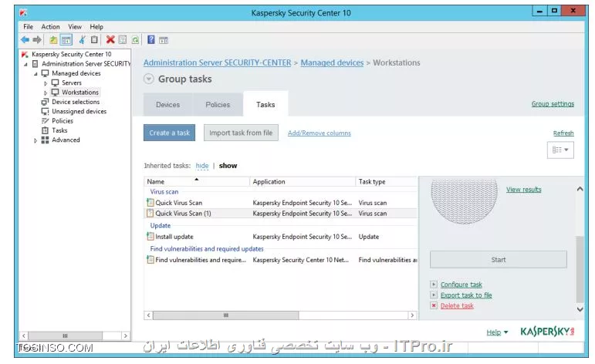Click the Refresh link
Screen dimensions: 595x364
(563, 133)
